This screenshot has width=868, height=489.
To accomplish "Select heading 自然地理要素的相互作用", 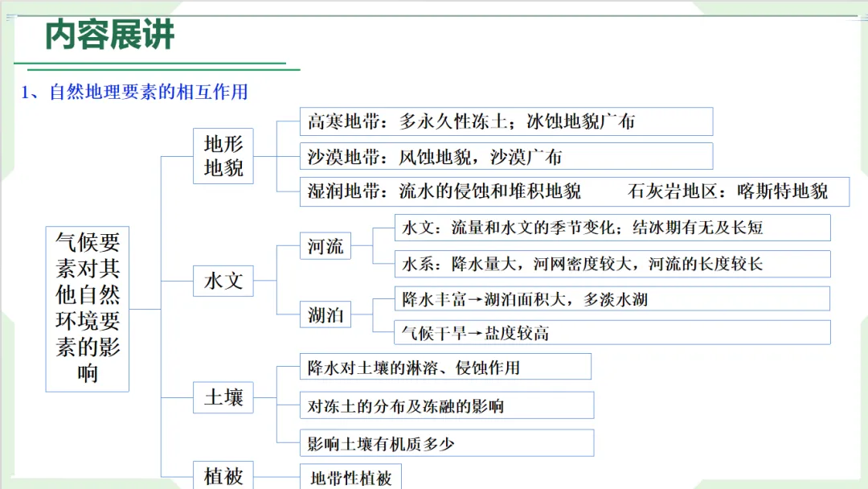I will tap(149, 92).
